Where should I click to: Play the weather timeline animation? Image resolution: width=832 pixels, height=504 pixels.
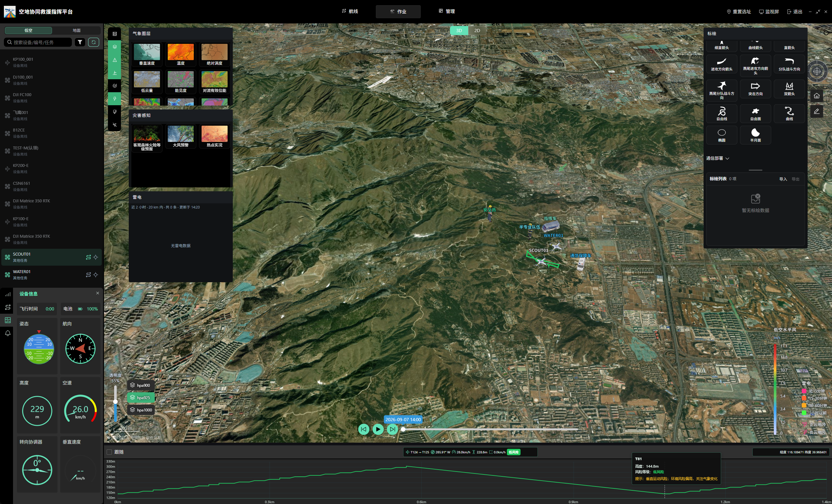[x=378, y=429]
